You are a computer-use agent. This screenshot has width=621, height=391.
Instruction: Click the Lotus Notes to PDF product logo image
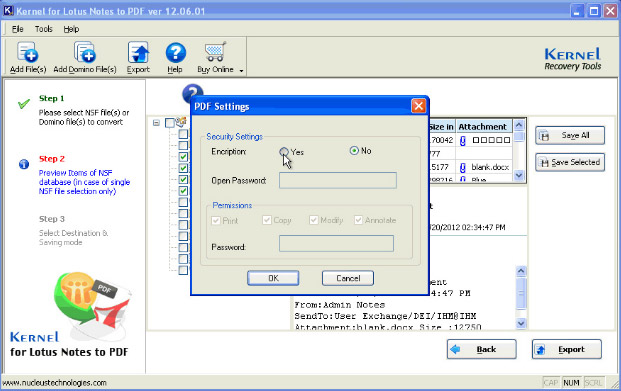tap(92, 306)
